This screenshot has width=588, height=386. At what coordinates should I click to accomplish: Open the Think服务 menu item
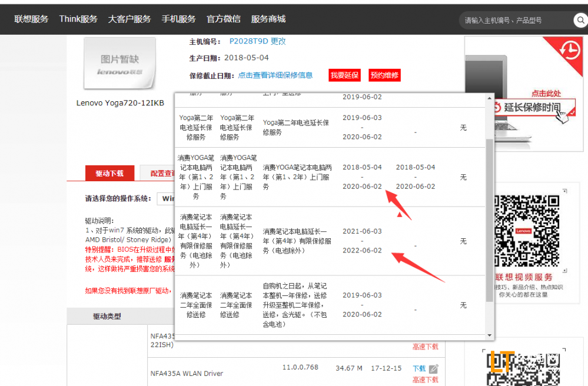(78, 19)
